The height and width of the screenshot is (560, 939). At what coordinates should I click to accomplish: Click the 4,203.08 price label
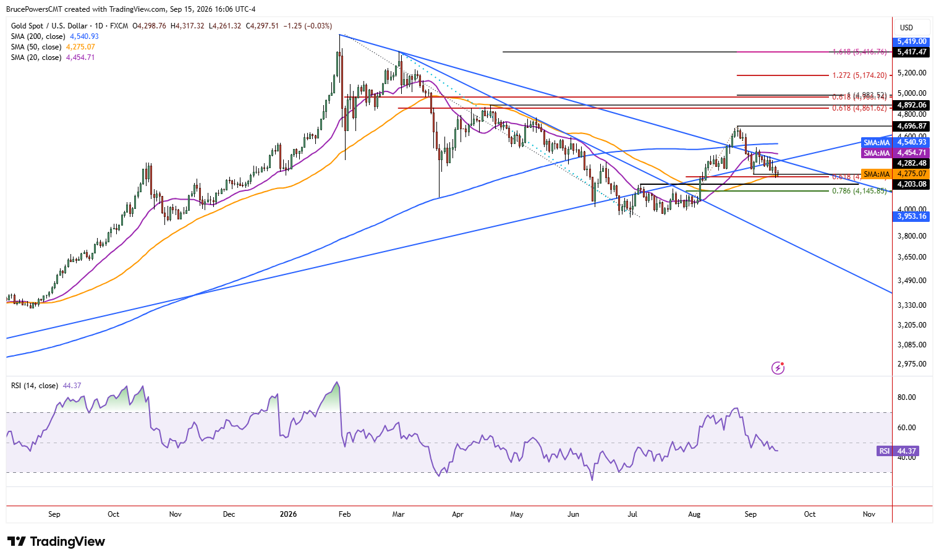tap(912, 184)
